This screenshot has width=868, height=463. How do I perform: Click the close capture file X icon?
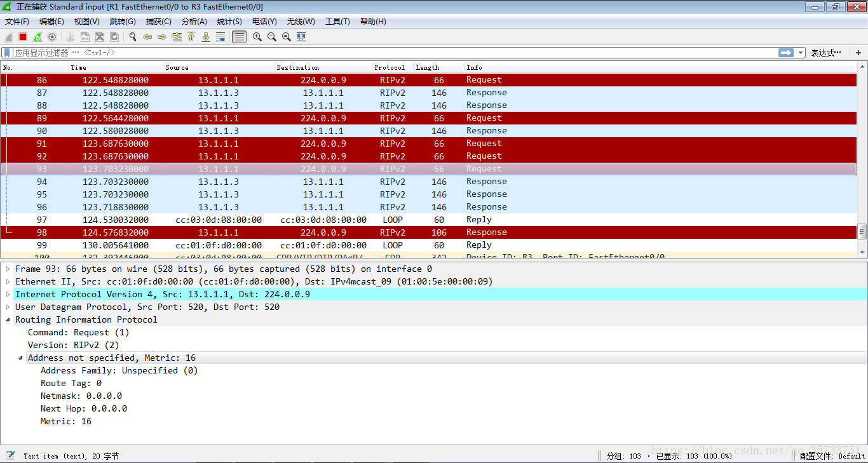[100, 37]
